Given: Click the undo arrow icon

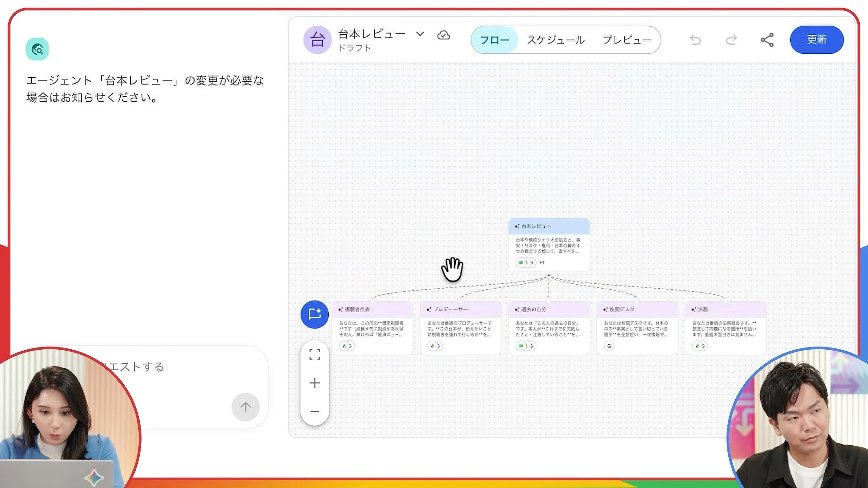Looking at the screenshot, I should click(x=695, y=40).
